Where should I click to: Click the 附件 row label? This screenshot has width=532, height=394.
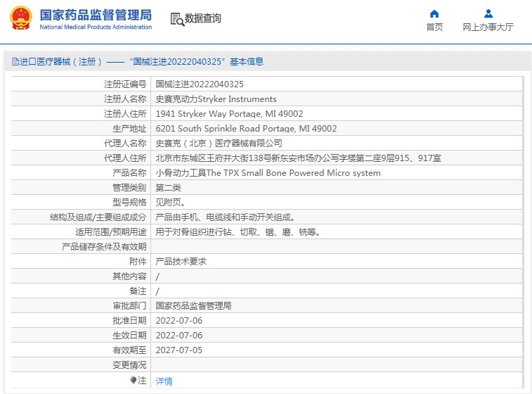pyautogui.click(x=138, y=262)
